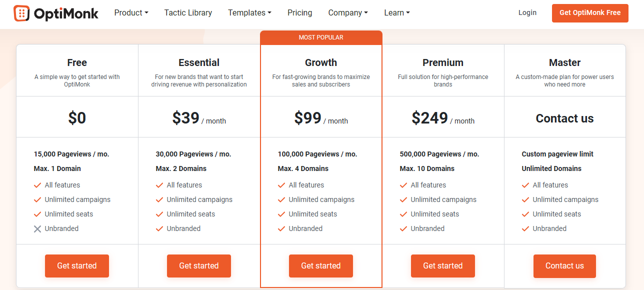Click the Get OptiMonk Free button
Viewport: 644px width, 290px height.
pyautogui.click(x=590, y=13)
